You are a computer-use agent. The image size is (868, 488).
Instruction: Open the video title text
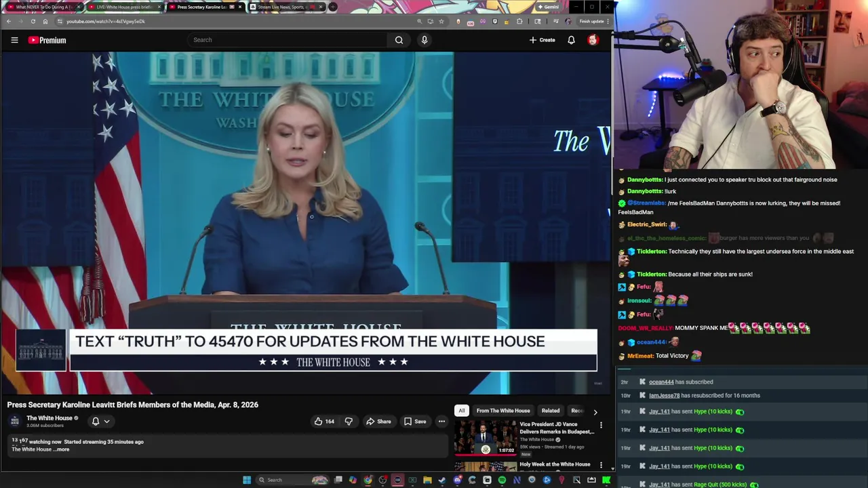[x=132, y=405]
